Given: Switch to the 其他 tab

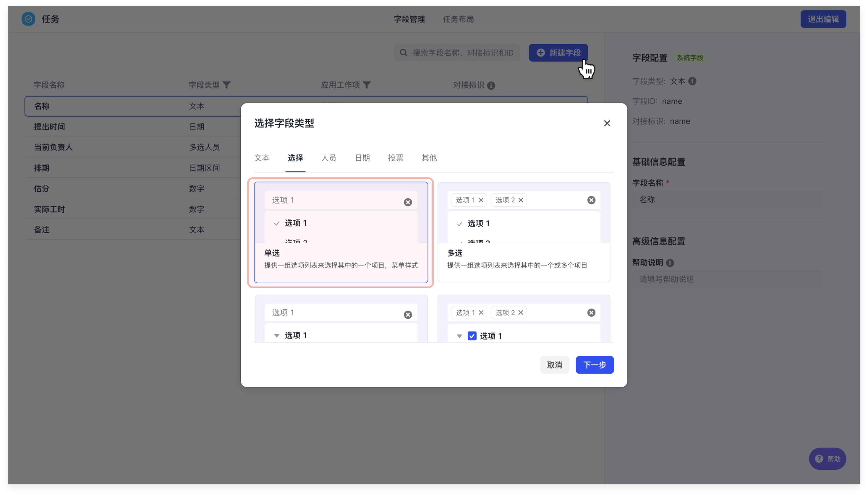Looking at the screenshot, I should (x=429, y=158).
